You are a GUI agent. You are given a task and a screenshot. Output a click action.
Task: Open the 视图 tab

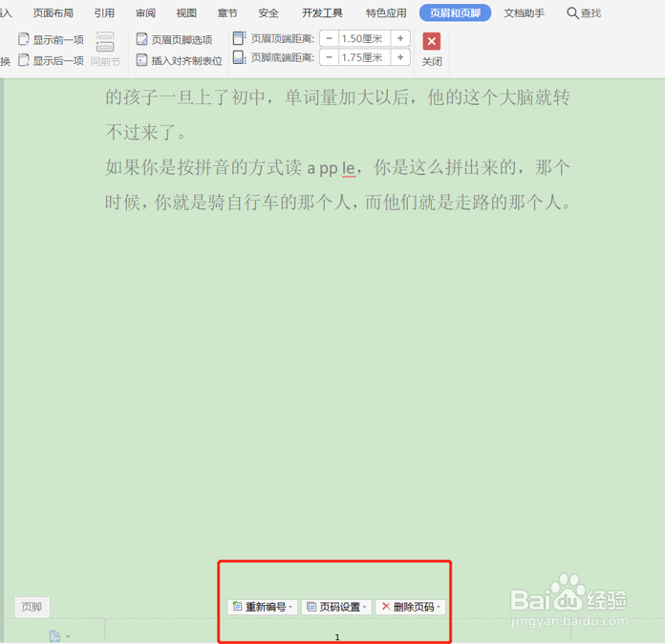pyautogui.click(x=186, y=13)
